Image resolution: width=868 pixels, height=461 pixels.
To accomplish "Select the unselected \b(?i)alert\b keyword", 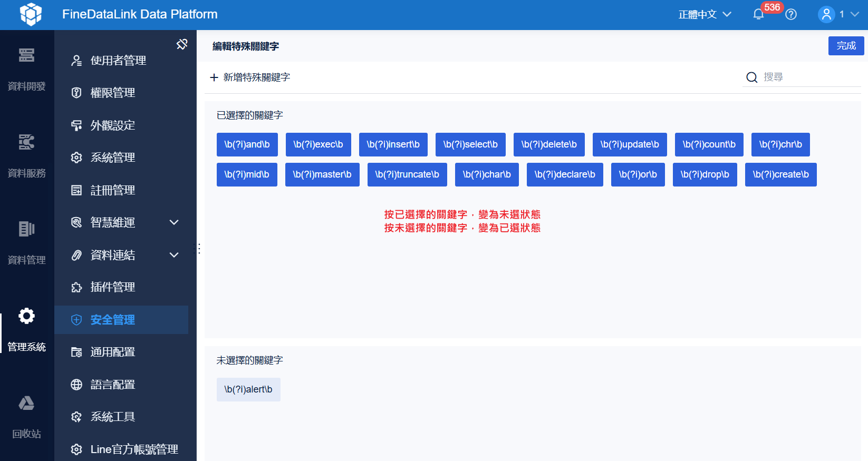I will click(x=248, y=389).
